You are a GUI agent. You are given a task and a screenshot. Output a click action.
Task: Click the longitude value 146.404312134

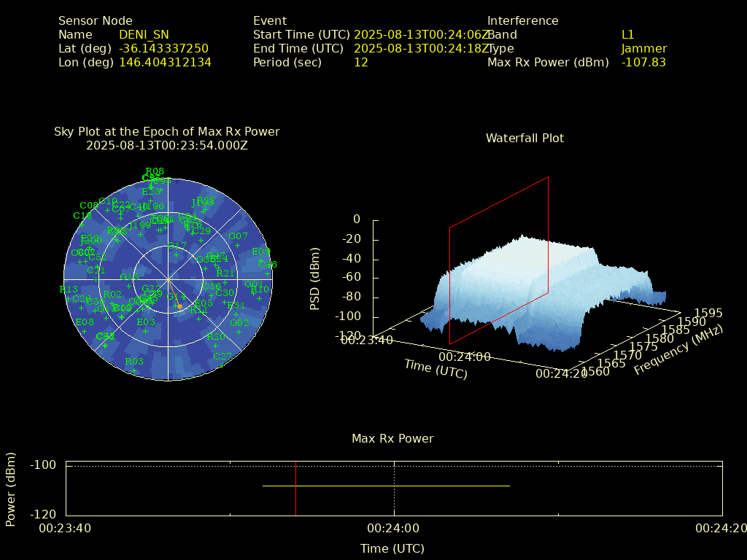pos(165,63)
